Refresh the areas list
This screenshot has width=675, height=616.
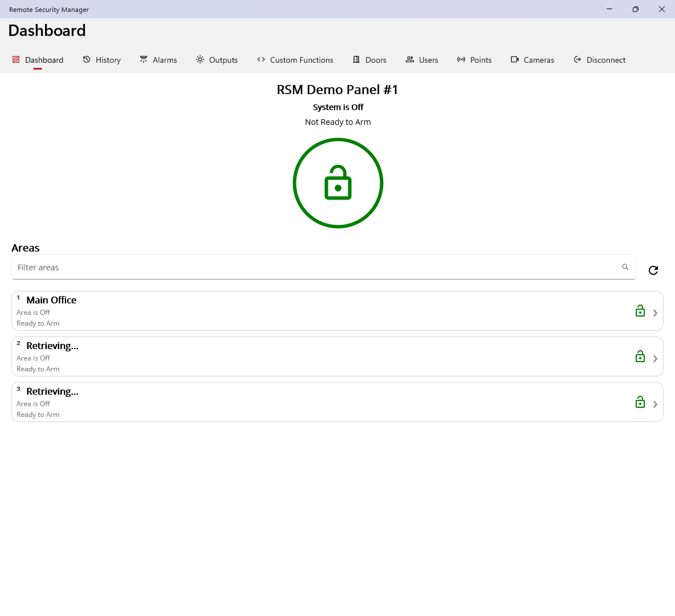[x=653, y=270]
